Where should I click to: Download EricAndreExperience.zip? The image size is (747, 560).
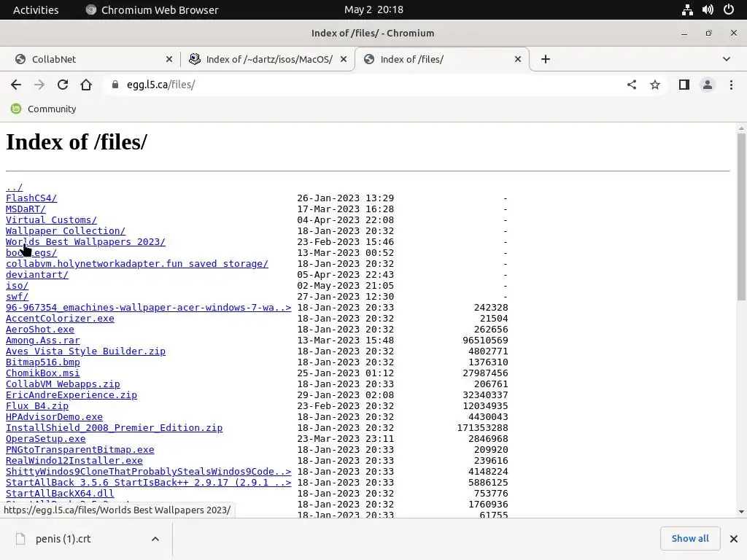pos(71,395)
